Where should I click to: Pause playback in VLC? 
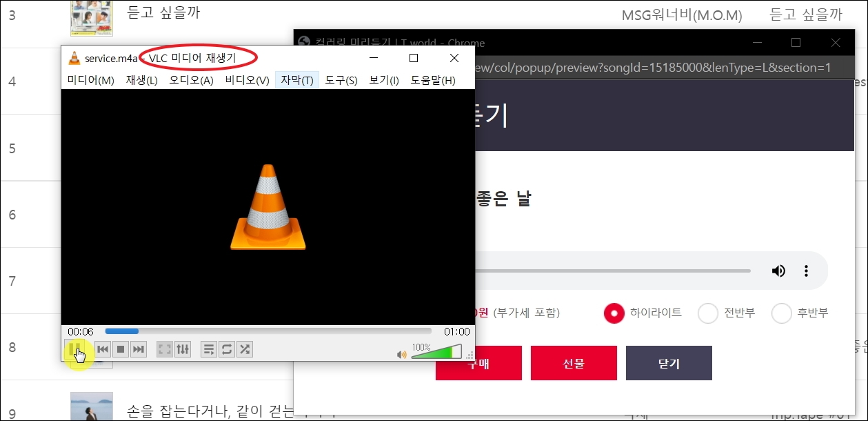[x=74, y=349]
